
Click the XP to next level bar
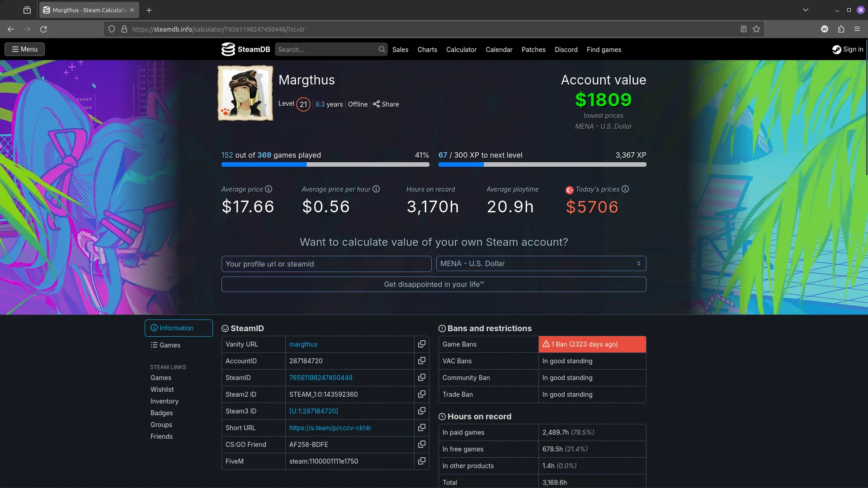click(542, 164)
